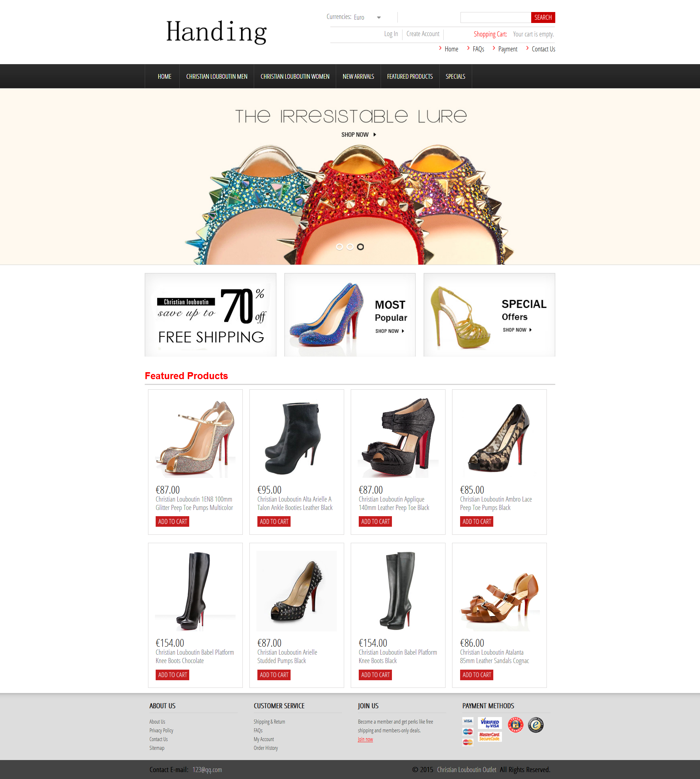Select the first slideshow dot indicator
The height and width of the screenshot is (779, 700).
339,247
